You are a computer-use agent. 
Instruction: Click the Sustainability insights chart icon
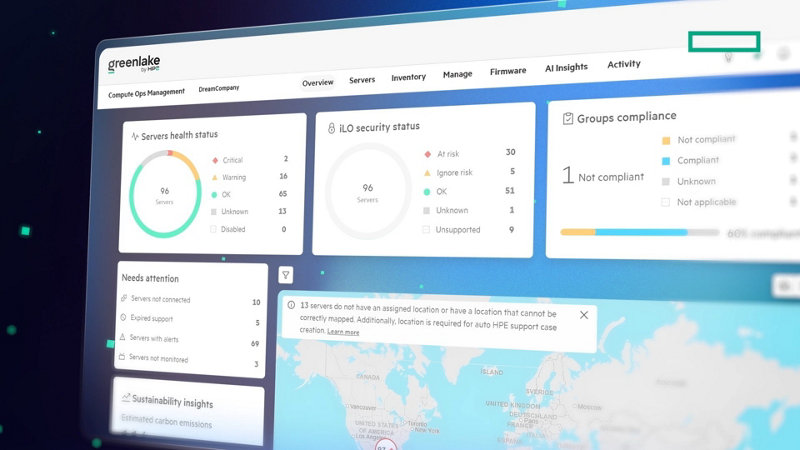click(x=126, y=397)
